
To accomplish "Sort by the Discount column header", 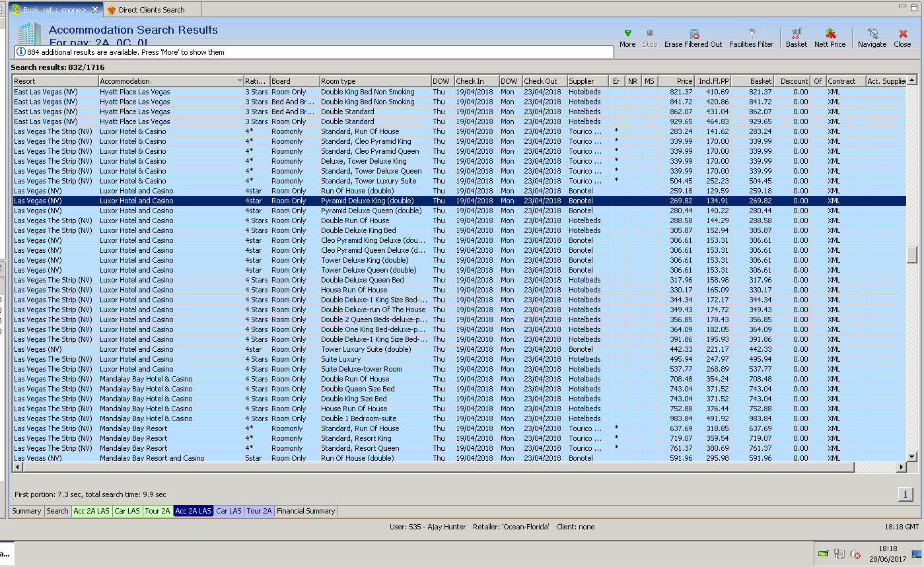I will coord(792,81).
